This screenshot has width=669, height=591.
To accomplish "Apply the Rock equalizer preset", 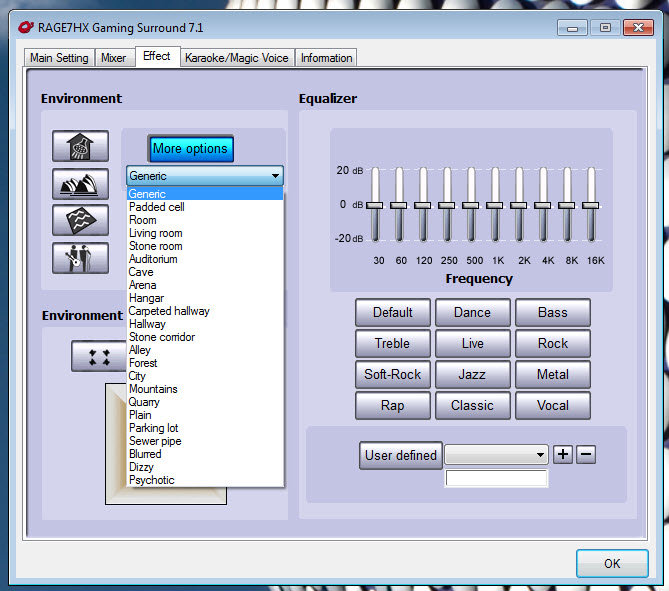I will tap(553, 344).
